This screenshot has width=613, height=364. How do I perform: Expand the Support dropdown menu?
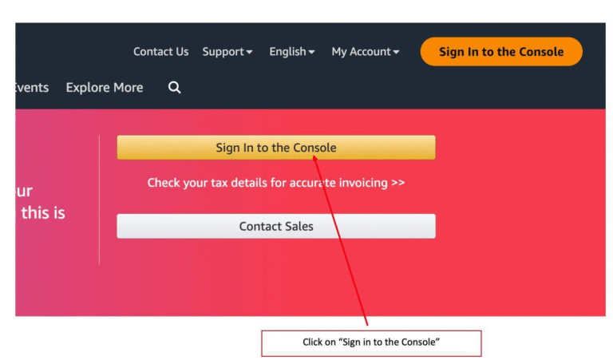pos(227,52)
